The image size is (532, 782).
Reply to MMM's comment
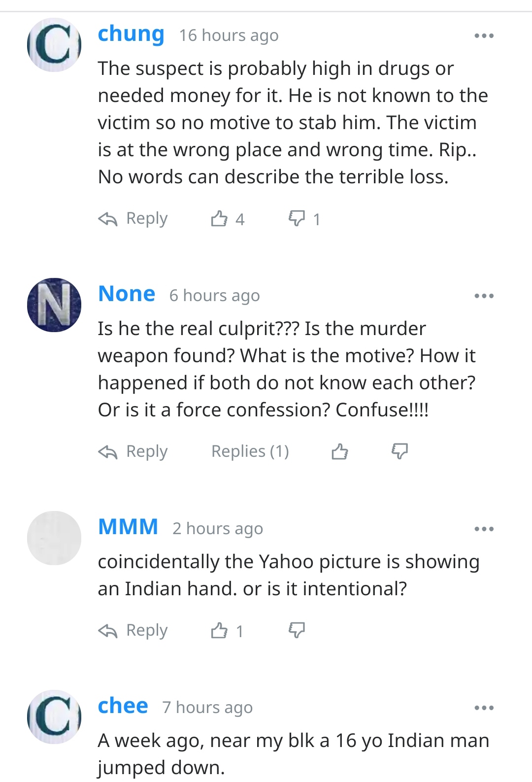pyautogui.click(x=133, y=630)
